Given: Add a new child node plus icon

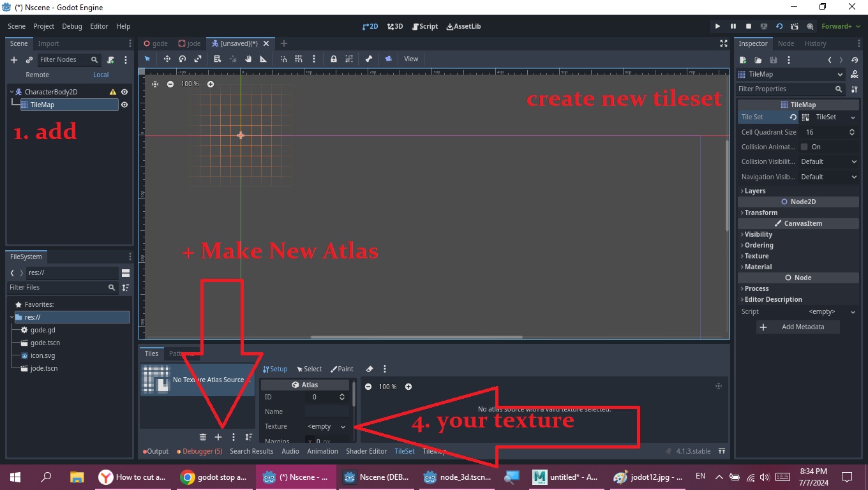Looking at the screenshot, I should (14, 60).
